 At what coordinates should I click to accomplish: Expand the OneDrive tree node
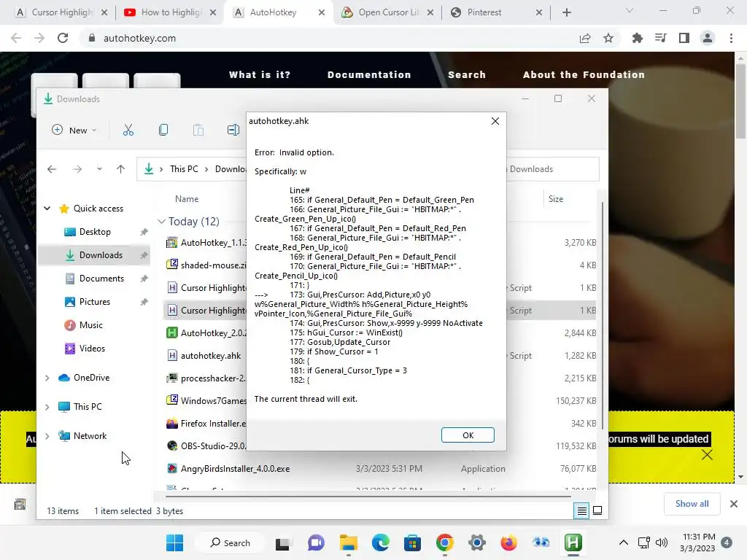coord(47,378)
